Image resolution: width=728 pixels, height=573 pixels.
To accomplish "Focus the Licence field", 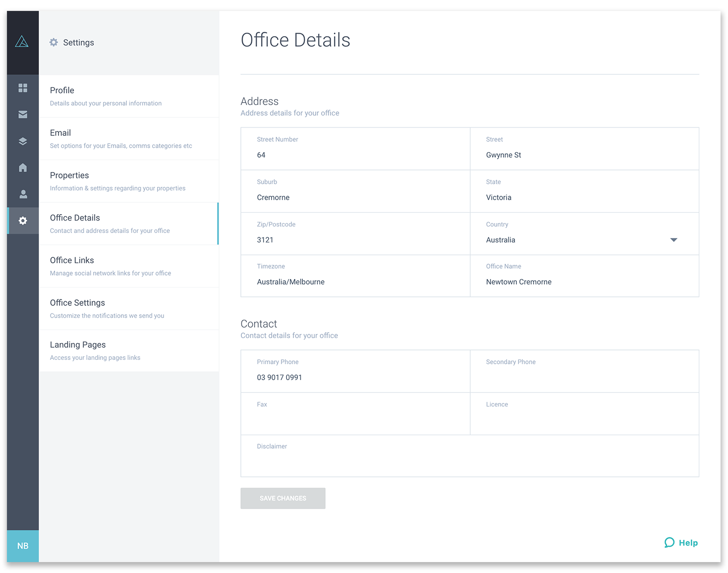I will tap(584, 414).
